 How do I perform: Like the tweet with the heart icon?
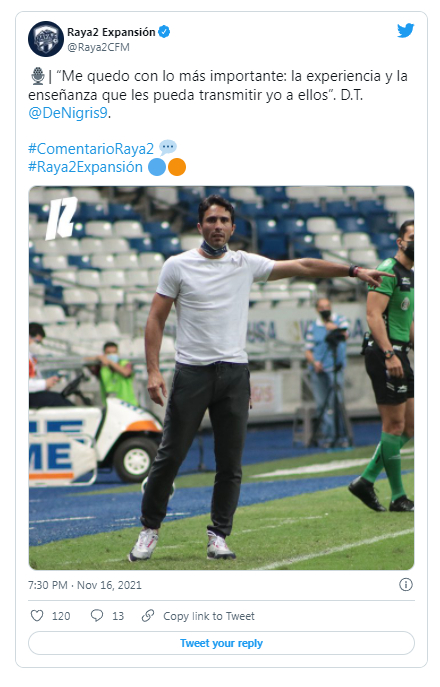(37, 616)
